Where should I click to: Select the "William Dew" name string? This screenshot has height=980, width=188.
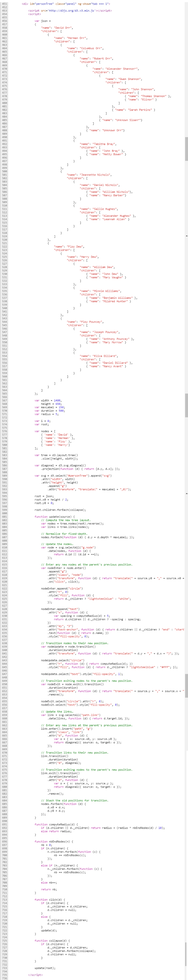click(103, 267)
